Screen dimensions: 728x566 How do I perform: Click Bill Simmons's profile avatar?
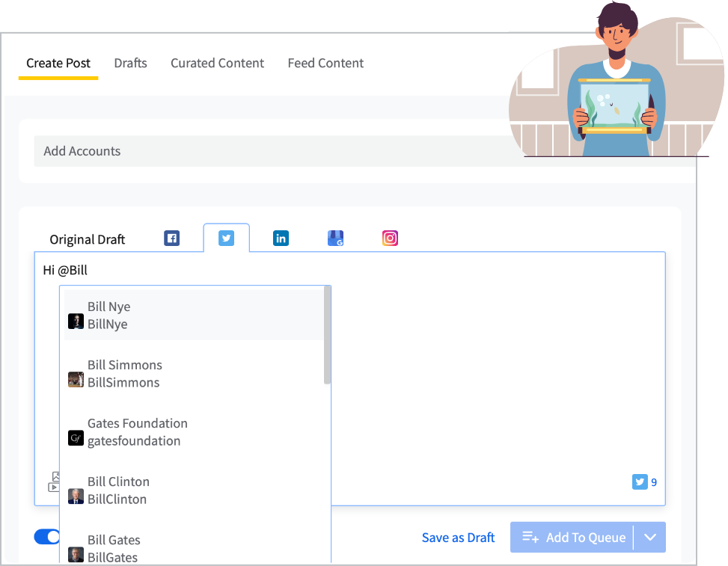(76, 380)
